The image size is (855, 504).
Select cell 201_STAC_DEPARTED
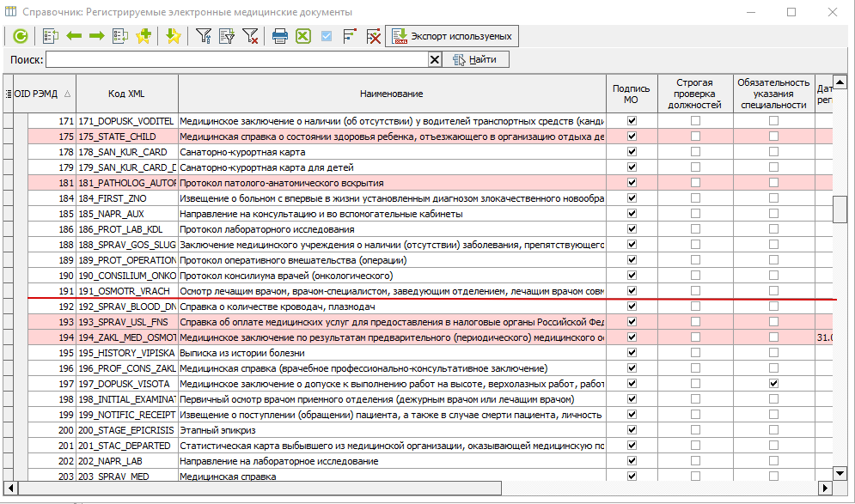(x=127, y=446)
